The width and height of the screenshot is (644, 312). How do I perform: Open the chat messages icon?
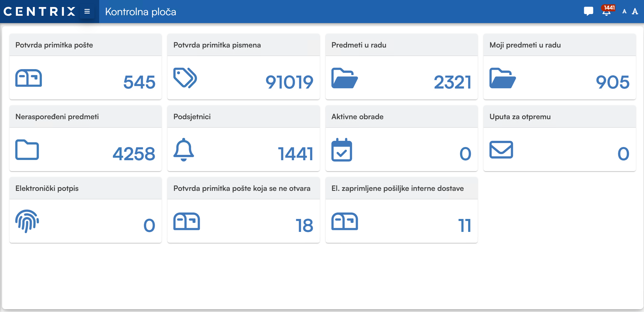click(x=588, y=11)
